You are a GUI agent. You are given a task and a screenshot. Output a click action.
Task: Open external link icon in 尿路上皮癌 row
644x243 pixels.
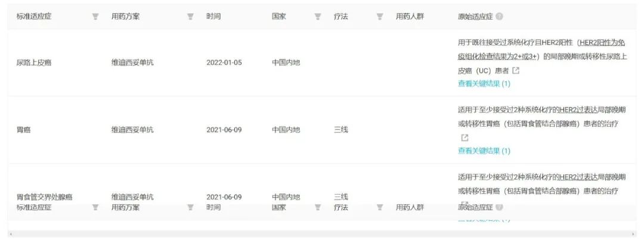point(516,70)
